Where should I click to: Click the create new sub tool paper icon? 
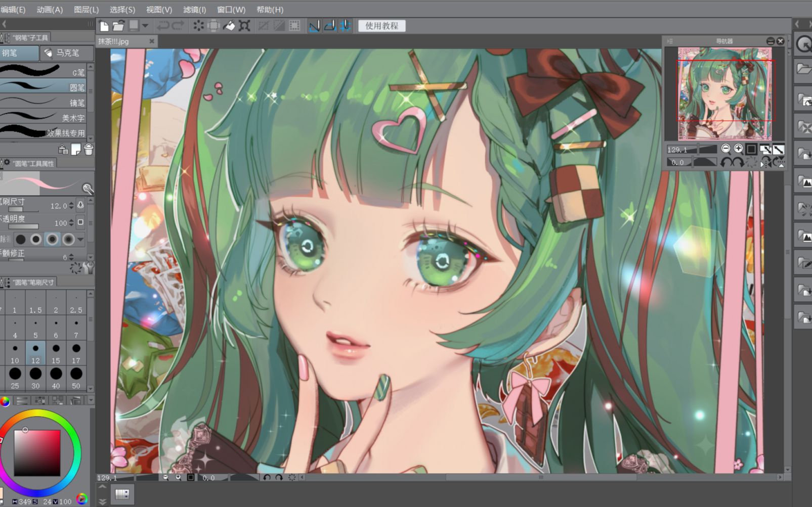(76, 150)
